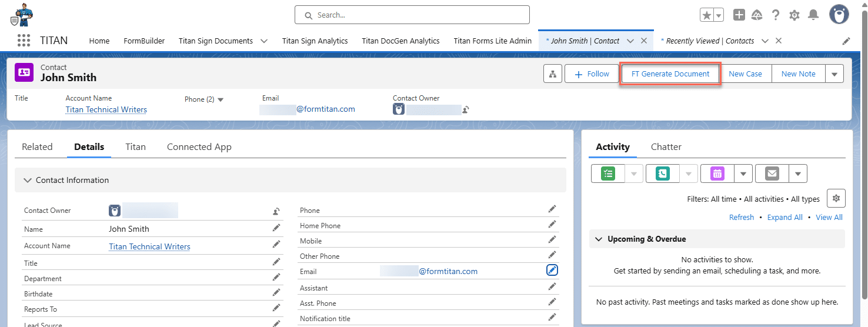This screenshot has width=868, height=327.
Task: Open the FormBuilder nav tab
Action: [144, 41]
